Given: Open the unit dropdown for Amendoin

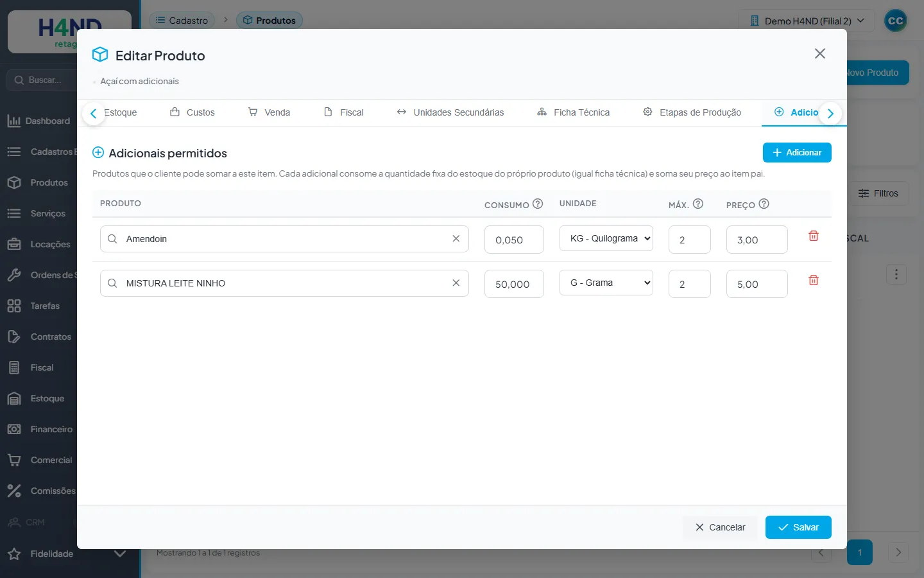Looking at the screenshot, I should click(606, 238).
